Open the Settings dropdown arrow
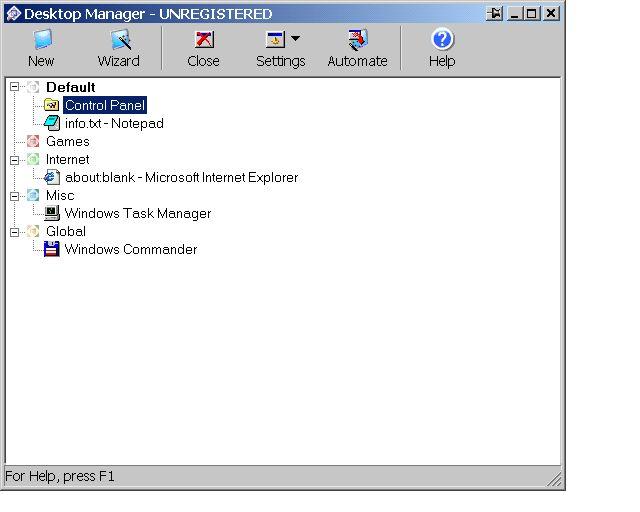Screen dimensions: 640x512 click(x=296, y=38)
